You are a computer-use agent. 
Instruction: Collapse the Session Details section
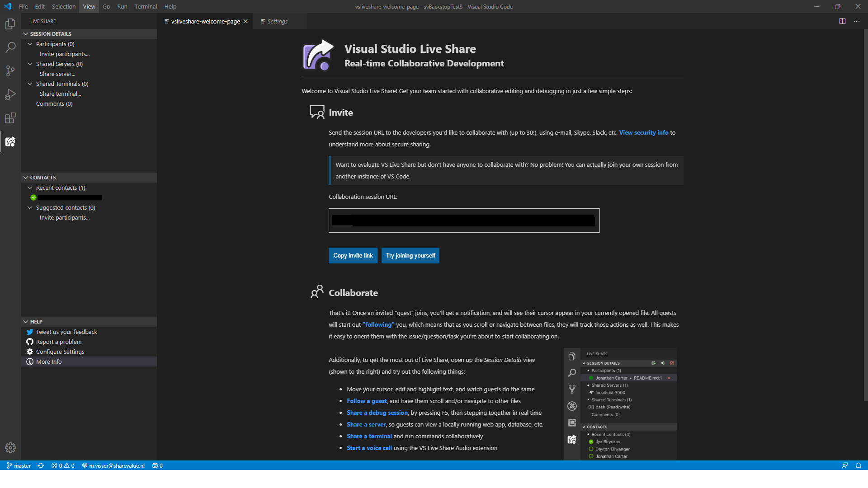26,34
